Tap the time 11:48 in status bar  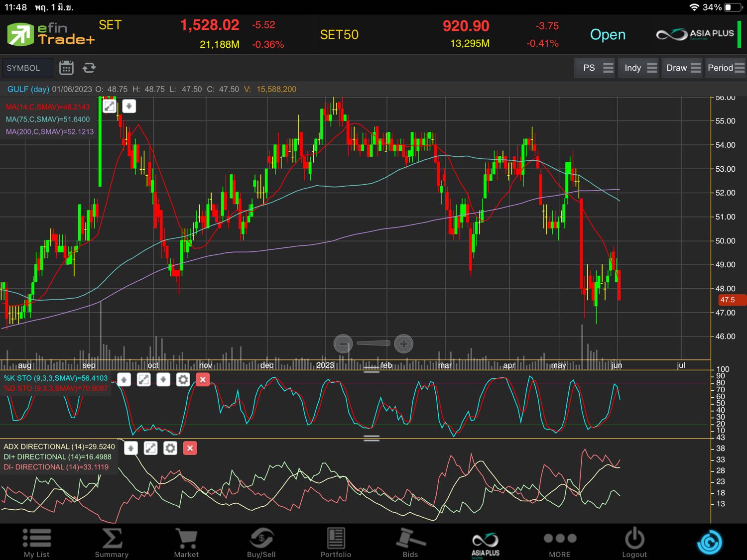[16, 7]
